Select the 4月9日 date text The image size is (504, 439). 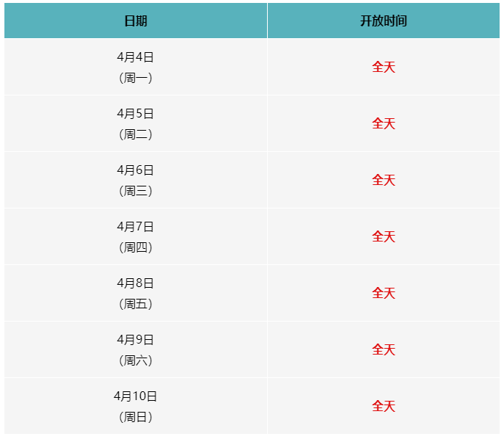[x=136, y=340]
